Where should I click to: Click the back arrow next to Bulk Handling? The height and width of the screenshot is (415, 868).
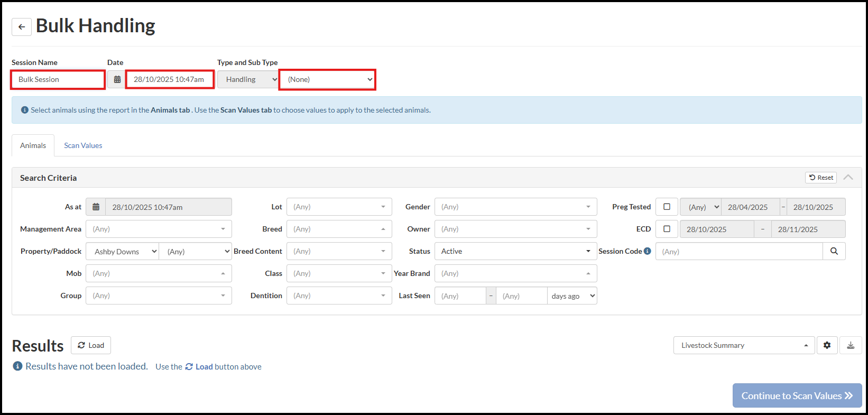click(x=22, y=26)
